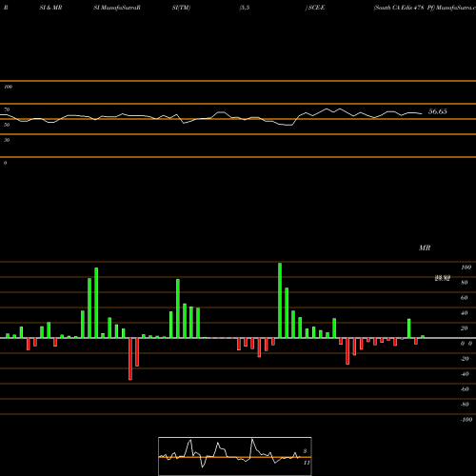This screenshot has height=476, width=476.
Task: Click the RSI axis label 30
Action: click(7, 140)
